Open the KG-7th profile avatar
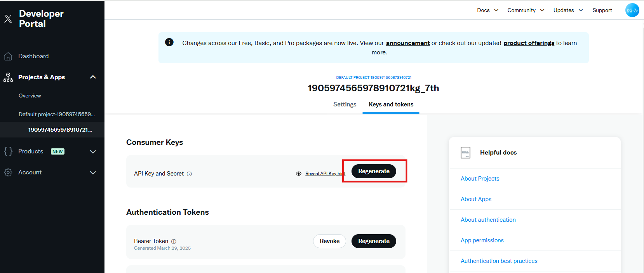Viewport: 644px width, 273px height. (632, 10)
